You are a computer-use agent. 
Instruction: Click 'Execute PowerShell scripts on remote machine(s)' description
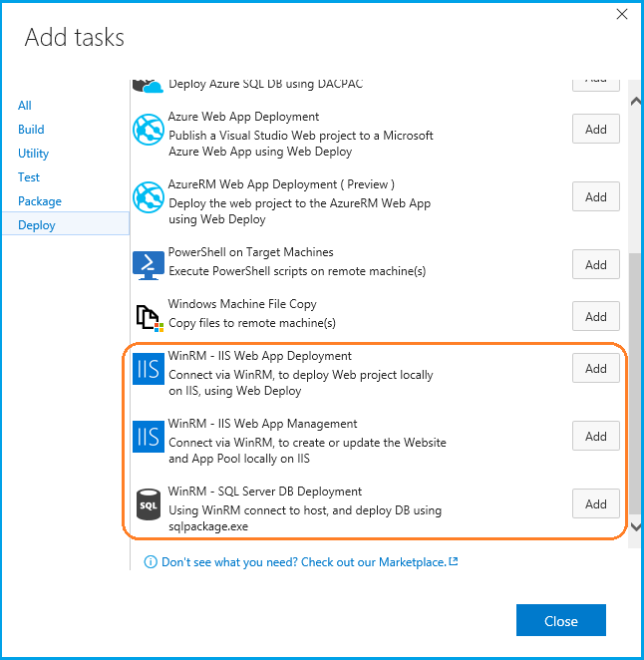297,271
